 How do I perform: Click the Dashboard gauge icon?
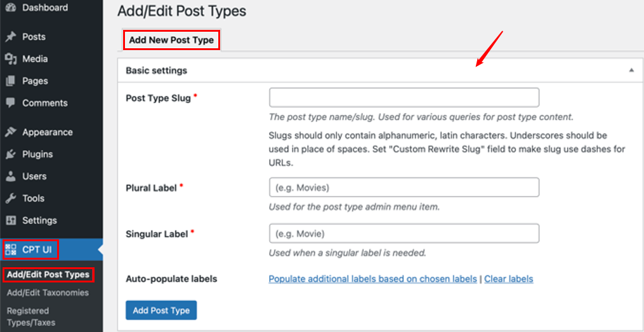coord(11,8)
